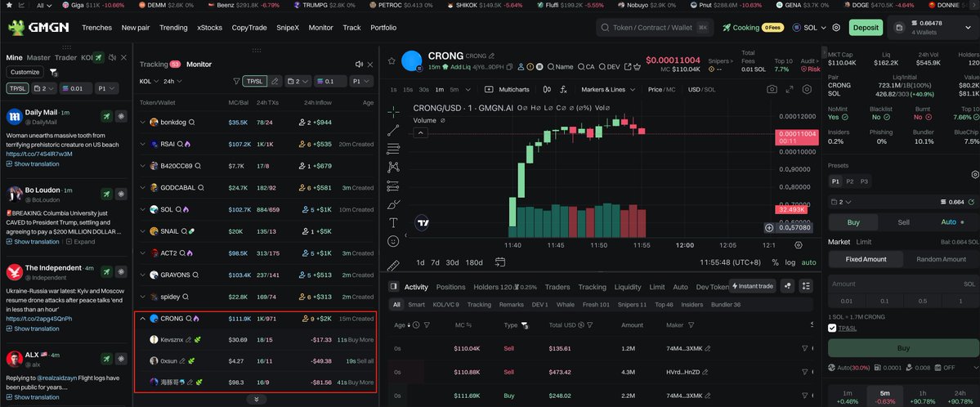The height and width of the screenshot is (407, 980).
Task: Toggle TP/SL in the Monitor panel toolbar
Action: [x=254, y=81]
